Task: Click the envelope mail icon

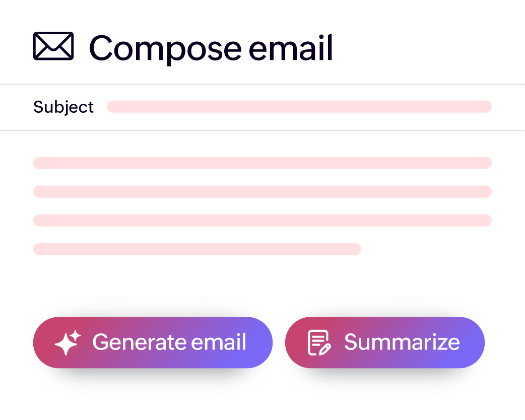Action: [x=53, y=46]
